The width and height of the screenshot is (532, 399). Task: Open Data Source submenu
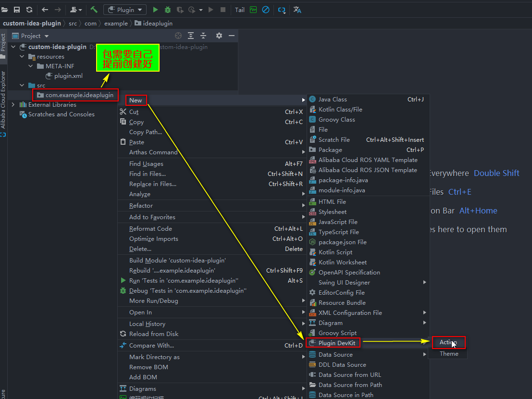pos(368,355)
